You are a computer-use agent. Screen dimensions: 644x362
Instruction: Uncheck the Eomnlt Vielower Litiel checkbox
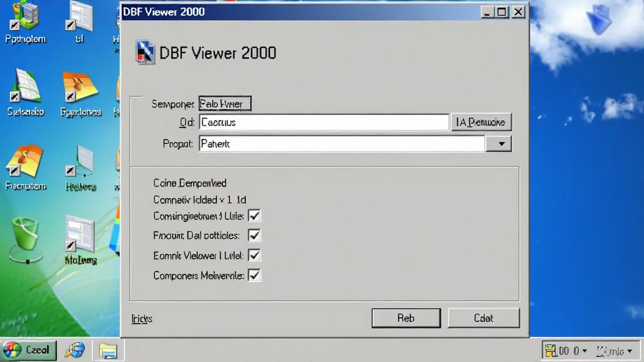click(254, 255)
